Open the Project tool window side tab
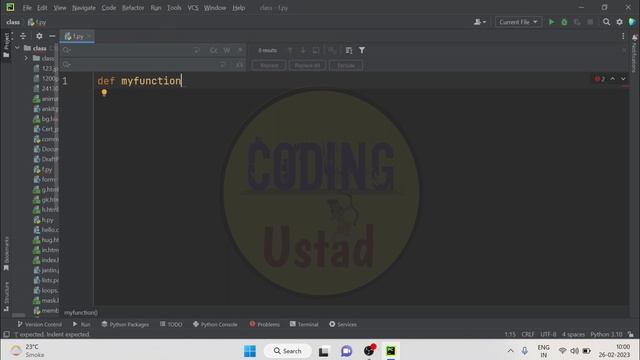The height and width of the screenshot is (360, 640). click(6, 45)
